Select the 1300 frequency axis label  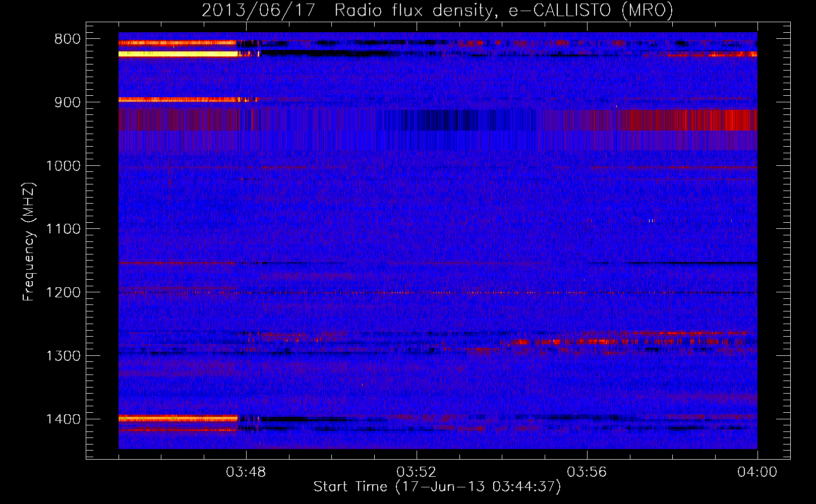[x=63, y=356]
